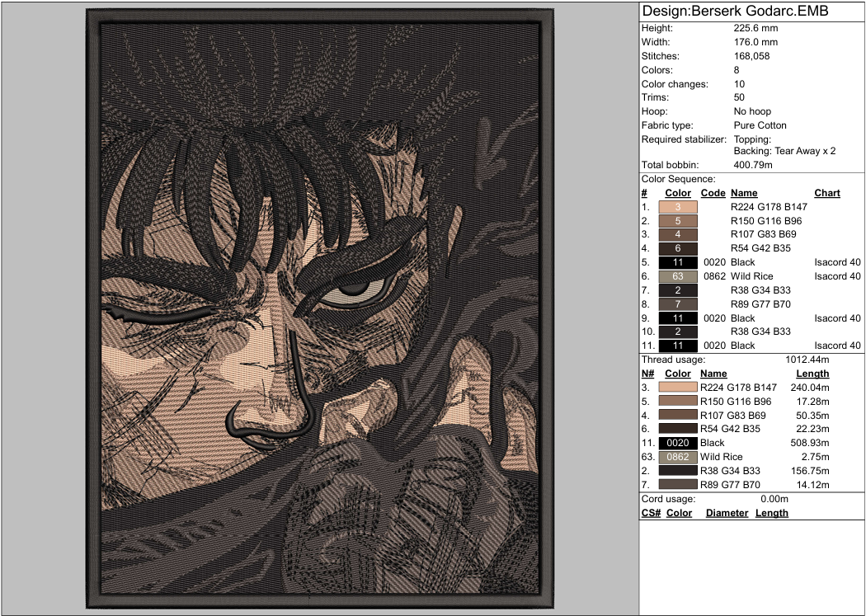Click the Code column header
This screenshot has height=616, width=866.
pyautogui.click(x=713, y=193)
